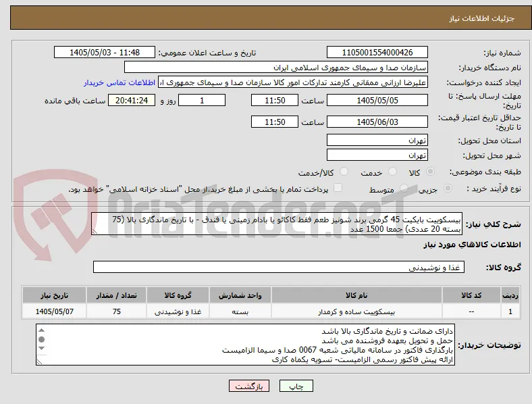The image size is (532, 404).
Task: Click the announcement date field 1405/05/03 - 11:48
Action: point(105,52)
